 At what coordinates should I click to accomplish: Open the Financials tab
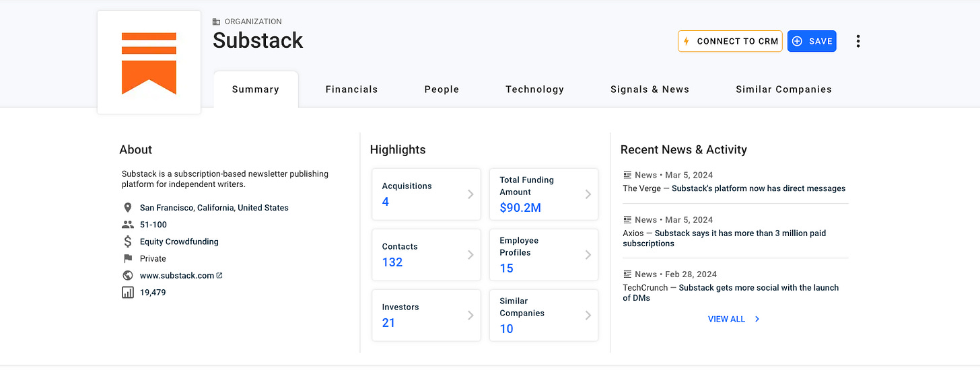(x=351, y=89)
